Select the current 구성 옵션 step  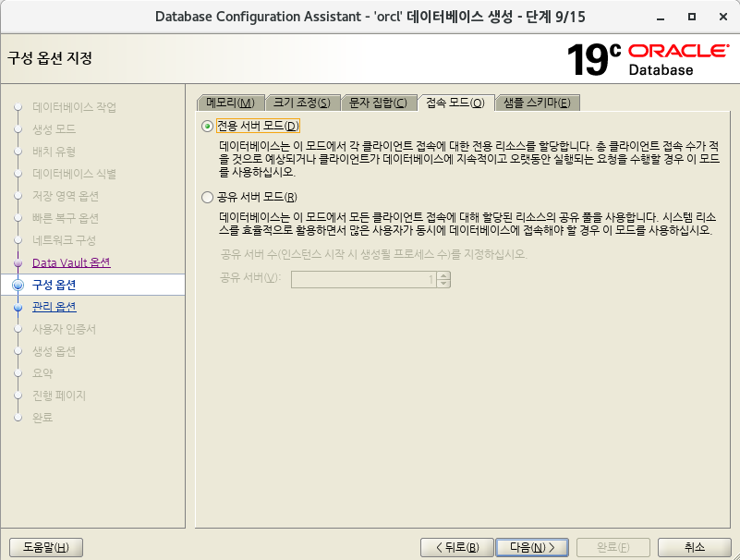(x=55, y=285)
